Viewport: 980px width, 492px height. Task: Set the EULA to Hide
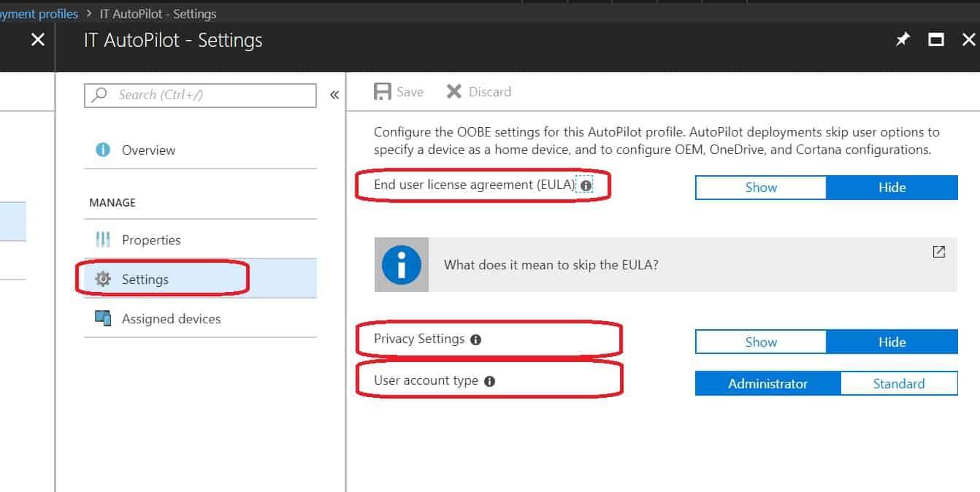892,188
